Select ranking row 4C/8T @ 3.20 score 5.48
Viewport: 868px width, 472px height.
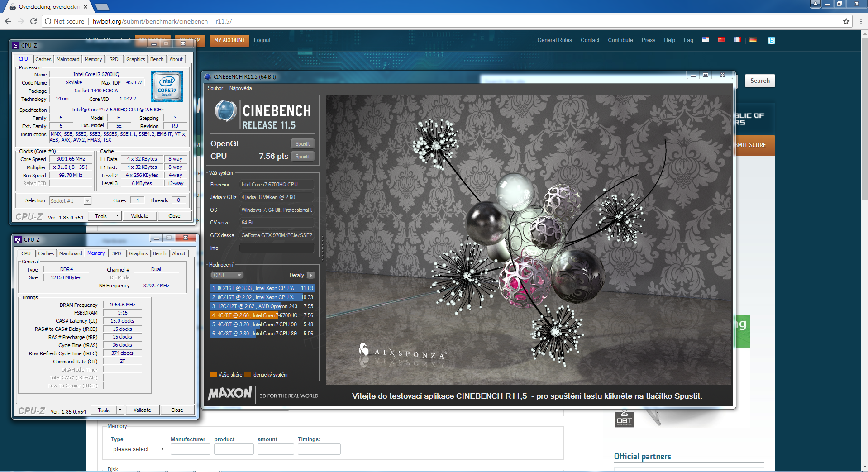pyautogui.click(x=262, y=324)
